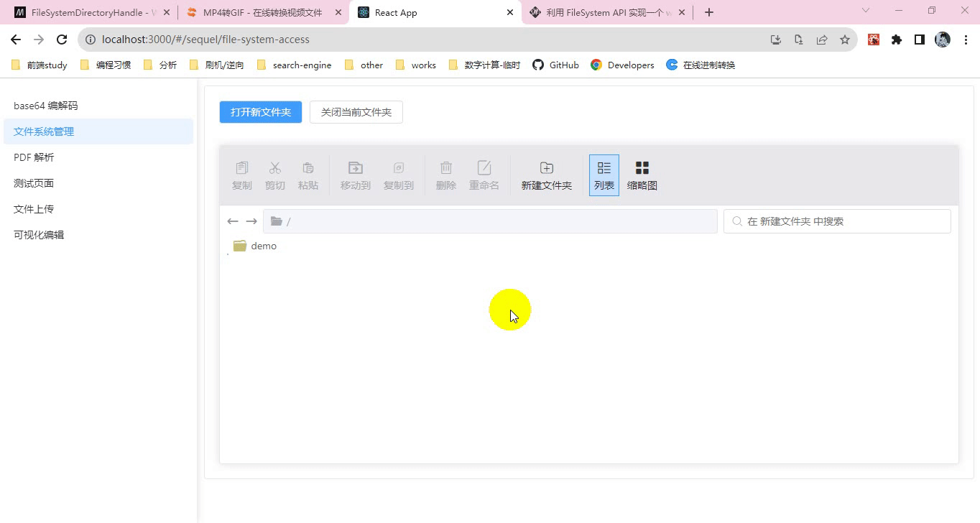The width and height of the screenshot is (980, 523).
Task: Click the Rename (重命名) icon
Action: 484,175
